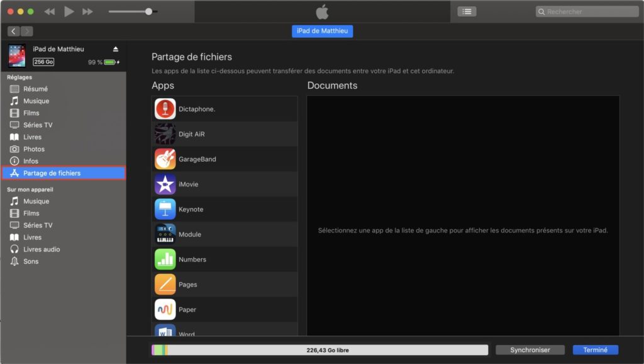Open Photos under Réglages in the sidebar
This screenshot has height=364, width=644.
pyautogui.click(x=34, y=149)
